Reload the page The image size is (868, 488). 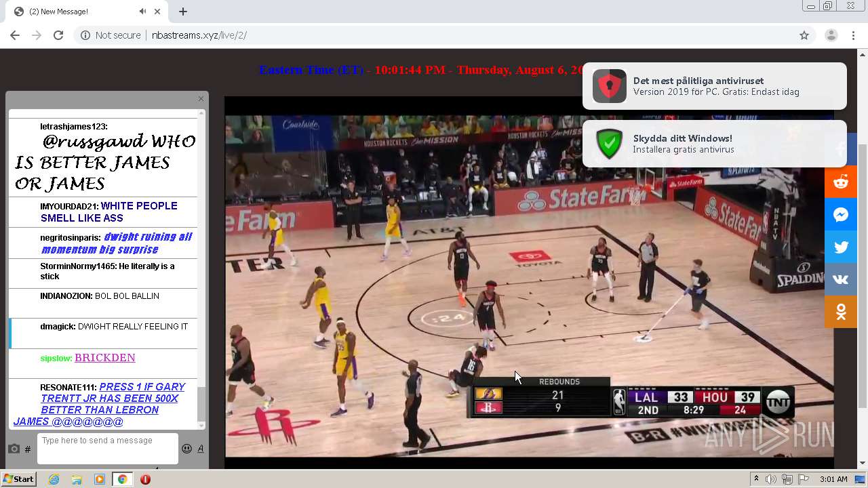coord(58,35)
